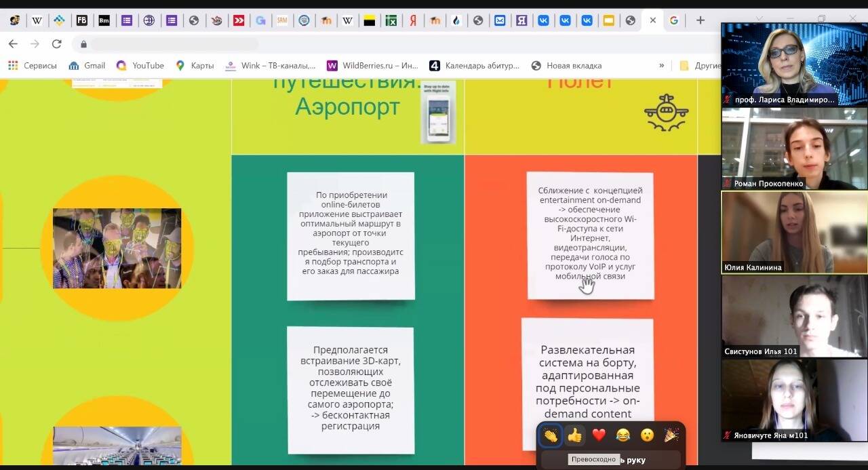The image size is (868, 470).
Task: Open the Новая вкладка bookmark
Action: point(566,66)
